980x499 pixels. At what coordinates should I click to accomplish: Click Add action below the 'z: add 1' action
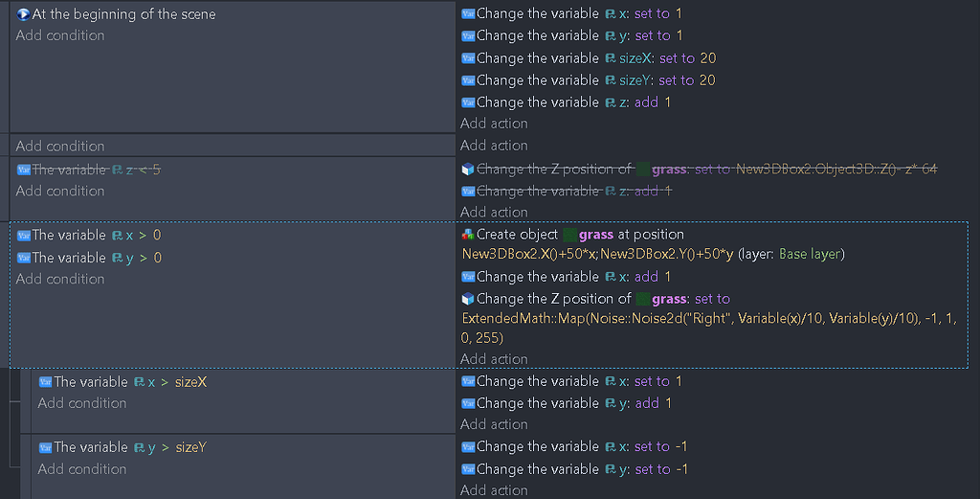click(494, 124)
